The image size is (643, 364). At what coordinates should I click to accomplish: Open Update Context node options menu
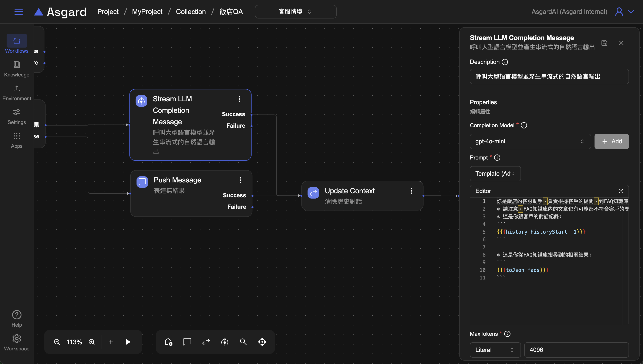(411, 191)
